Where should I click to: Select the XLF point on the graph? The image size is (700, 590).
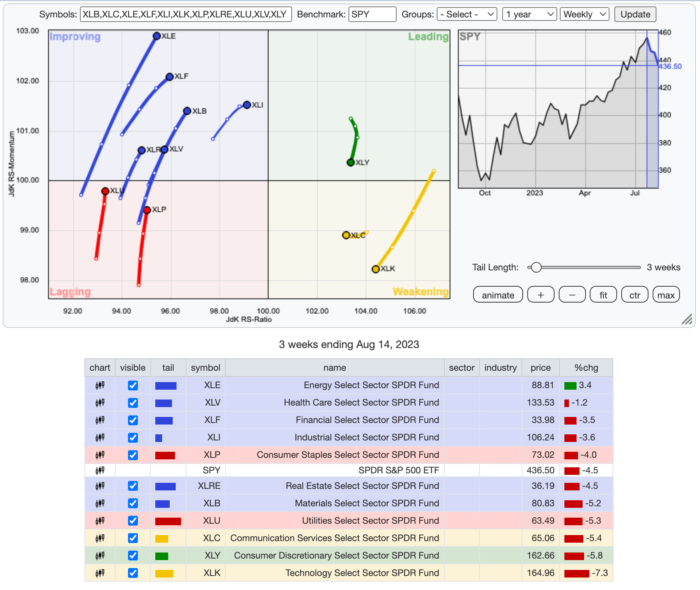[x=170, y=77]
